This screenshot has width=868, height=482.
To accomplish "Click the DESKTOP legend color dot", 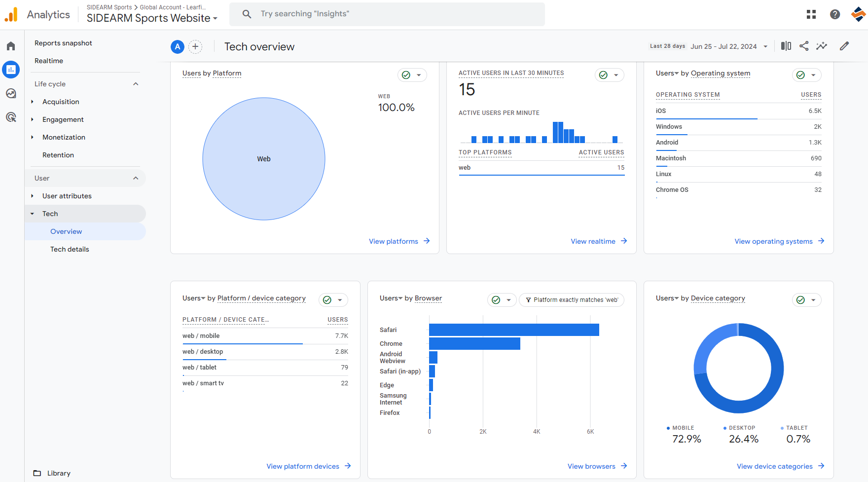I will pyautogui.click(x=725, y=428).
